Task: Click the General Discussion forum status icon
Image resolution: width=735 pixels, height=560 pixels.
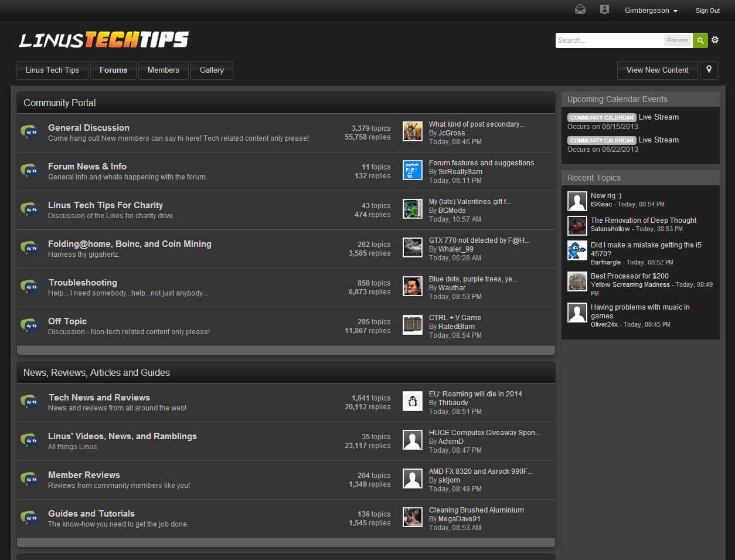Action: (x=30, y=132)
